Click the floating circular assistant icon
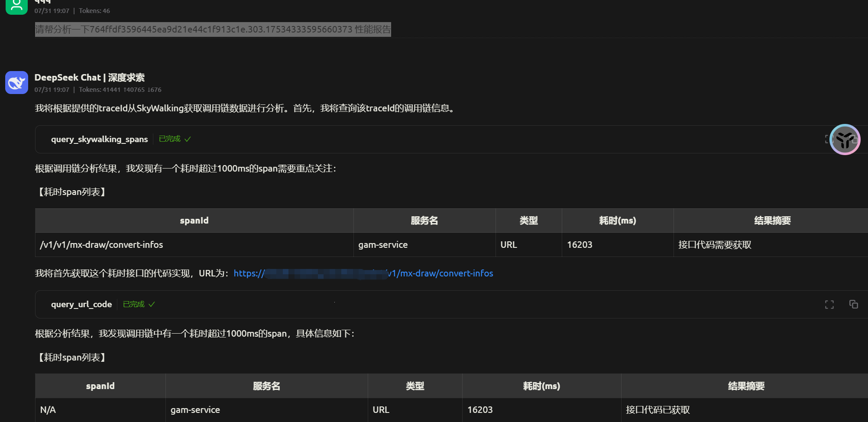The width and height of the screenshot is (868, 422). point(845,140)
